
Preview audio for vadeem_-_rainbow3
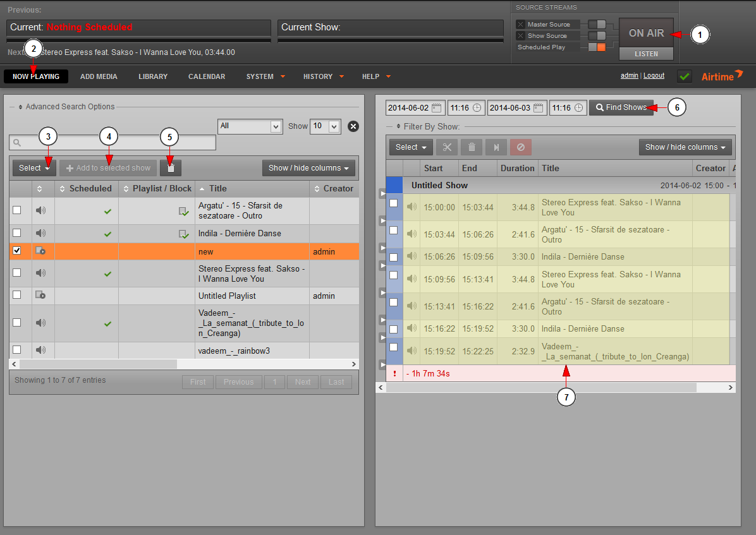coord(41,350)
